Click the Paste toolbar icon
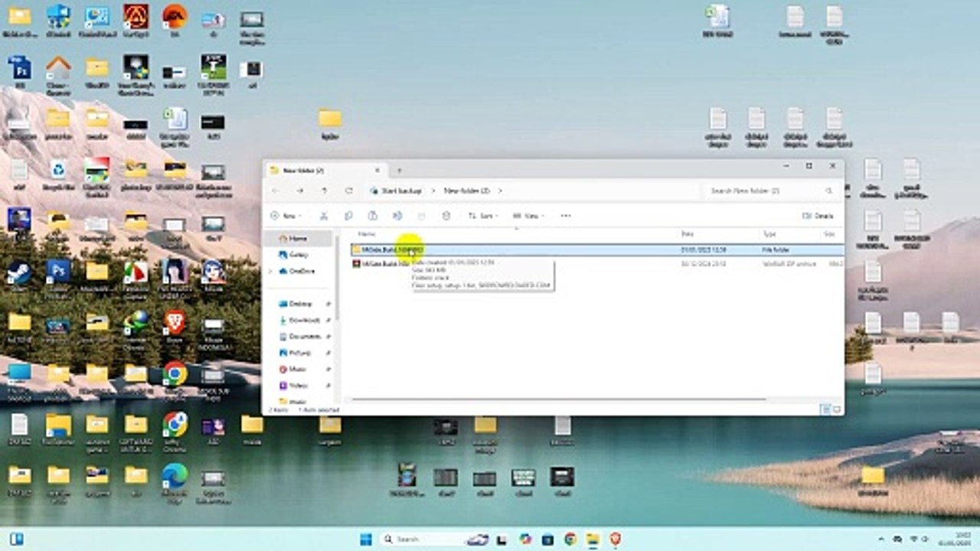Screen dimensions: 980x551 [x=373, y=216]
